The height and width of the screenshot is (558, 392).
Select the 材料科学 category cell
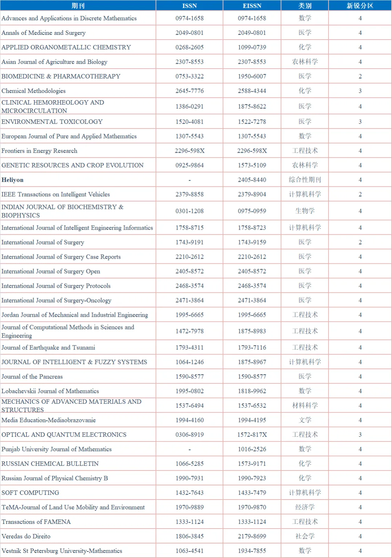(x=305, y=405)
